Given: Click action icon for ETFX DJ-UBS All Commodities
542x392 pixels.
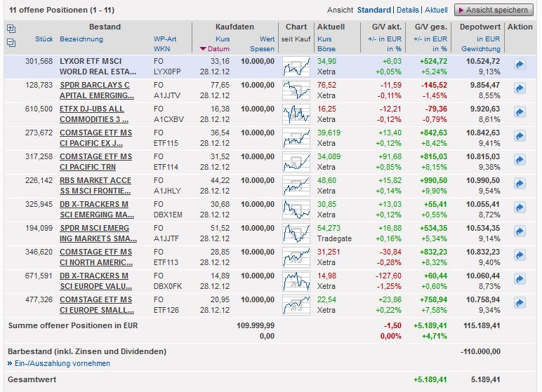Looking at the screenshot, I should tap(520, 112).
